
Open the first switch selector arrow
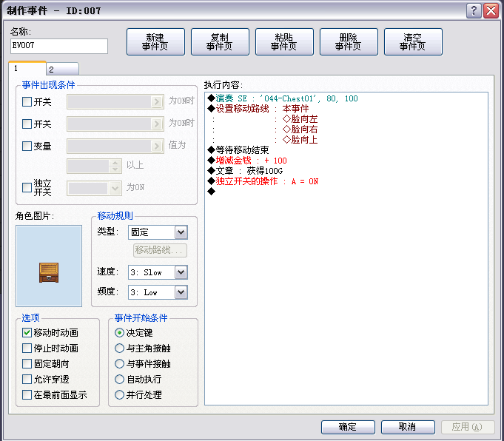(157, 102)
